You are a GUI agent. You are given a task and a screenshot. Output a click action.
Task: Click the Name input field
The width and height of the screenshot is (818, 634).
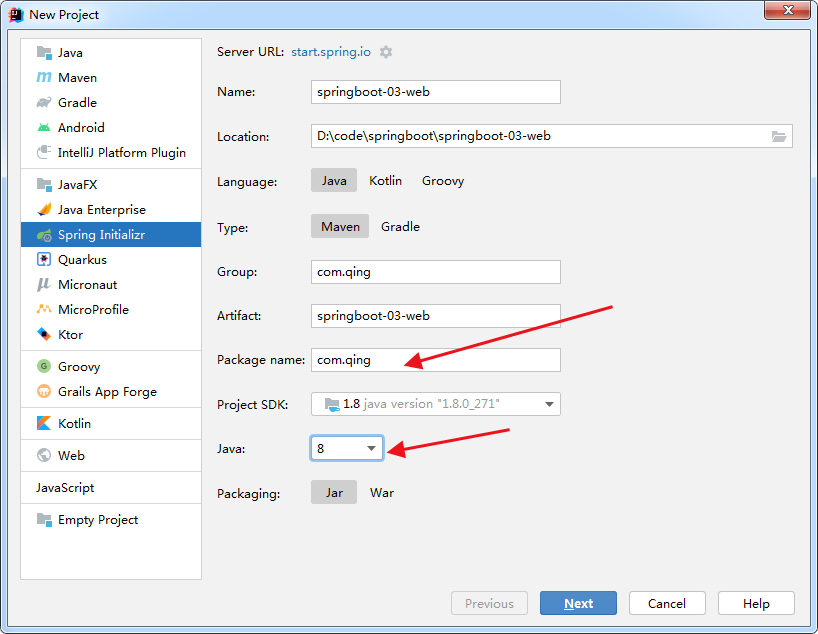(x=436, y=92)
